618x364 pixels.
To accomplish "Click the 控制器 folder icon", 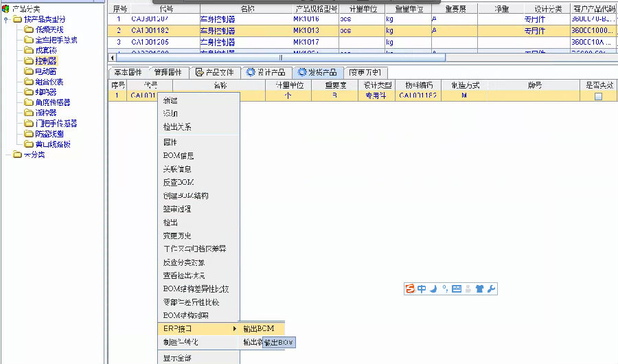I will point(29,61).
